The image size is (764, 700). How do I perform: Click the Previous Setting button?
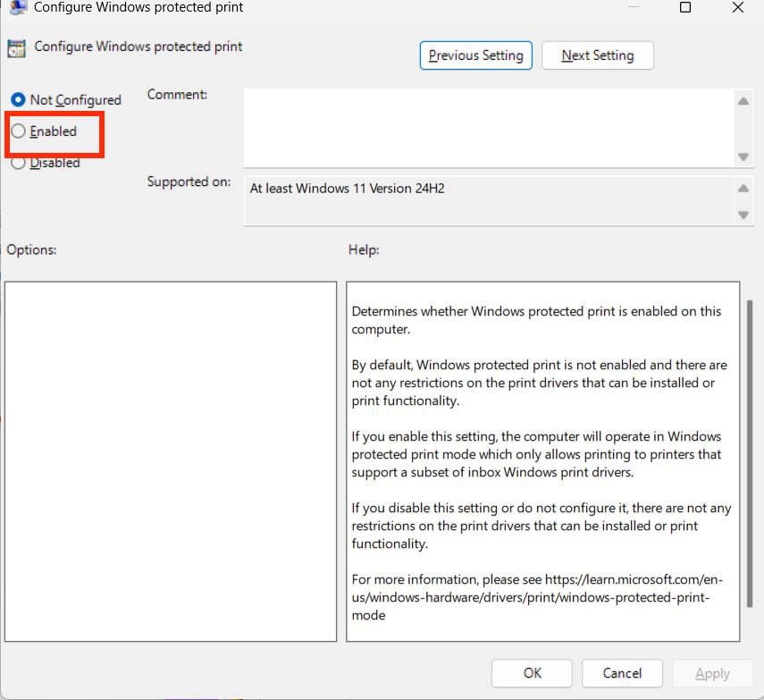click(x=475, y=55)
